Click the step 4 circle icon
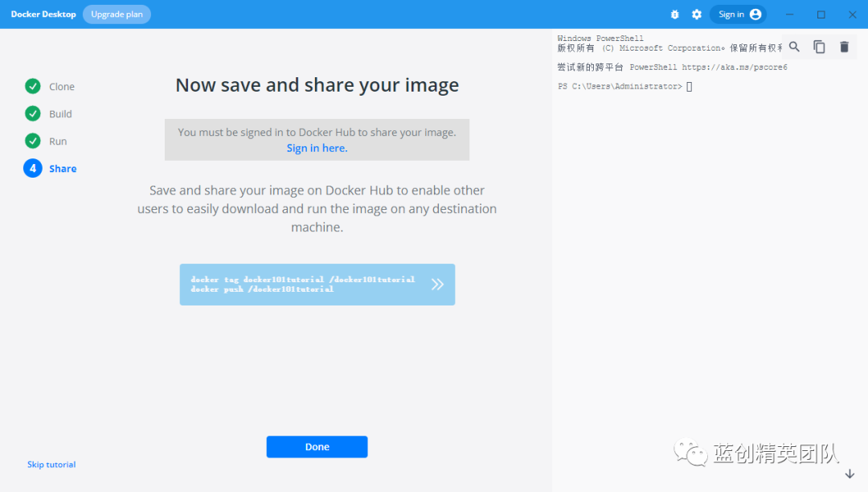Viewport: 868px width, 492px height. pos(33,168)
